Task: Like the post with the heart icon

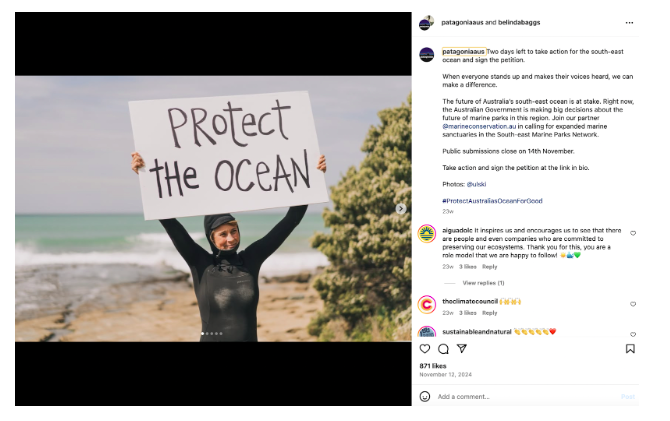Action: tap(425, 349)
